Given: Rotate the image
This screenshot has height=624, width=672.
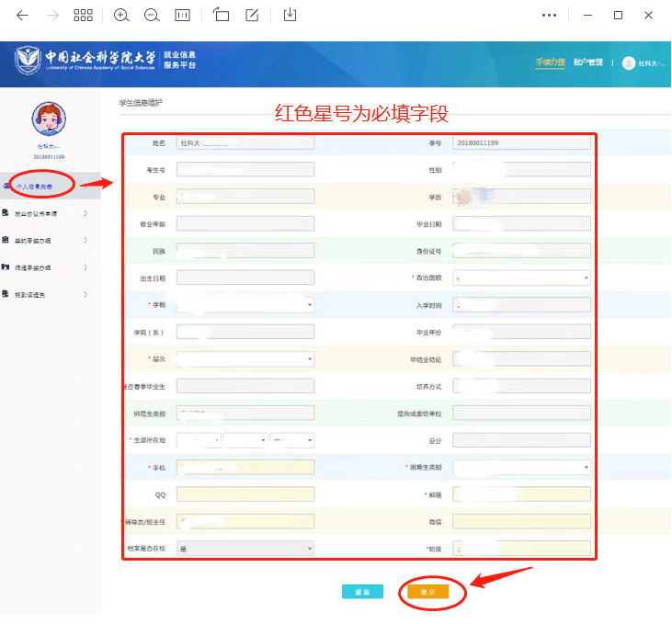Looking at the screenshot, I should pyautogui.click(x=221, y=16).
